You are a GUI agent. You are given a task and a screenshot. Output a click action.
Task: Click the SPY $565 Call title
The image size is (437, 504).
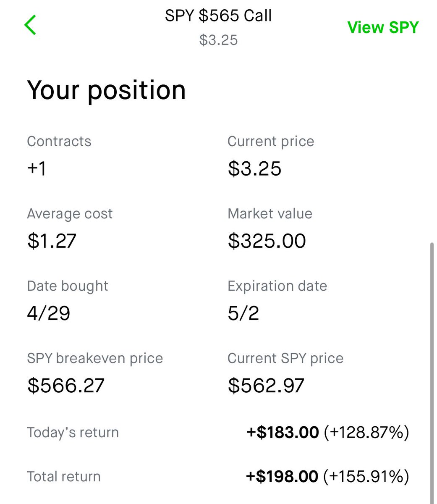[x=218, y=16]
